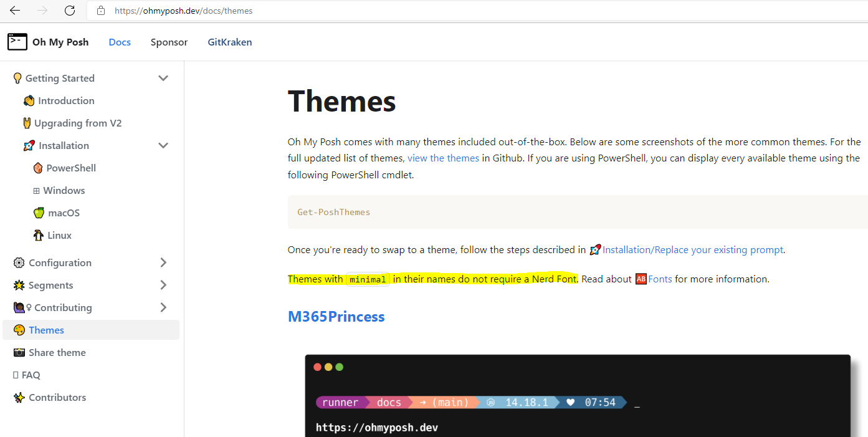
Task: Click the inline 'minimal' code label
Action: pyautogui.click(x=368, y=279)
